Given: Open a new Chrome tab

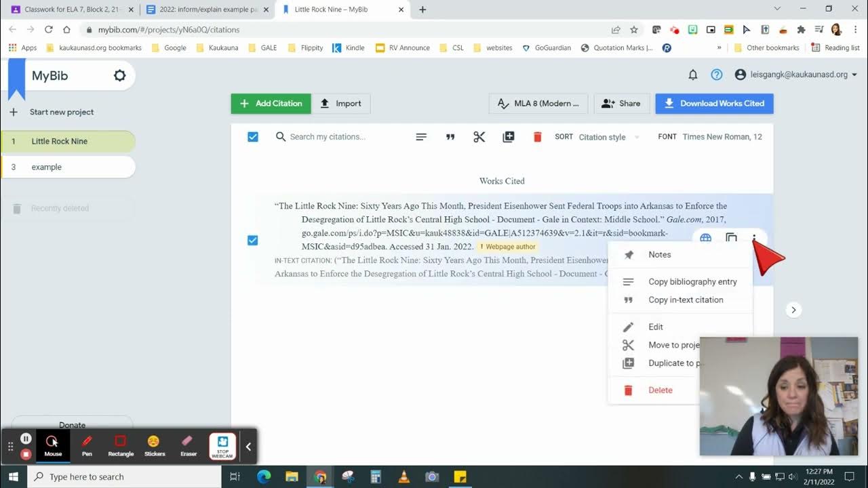Looking at the screenshot, I should (x=422, y=9).
